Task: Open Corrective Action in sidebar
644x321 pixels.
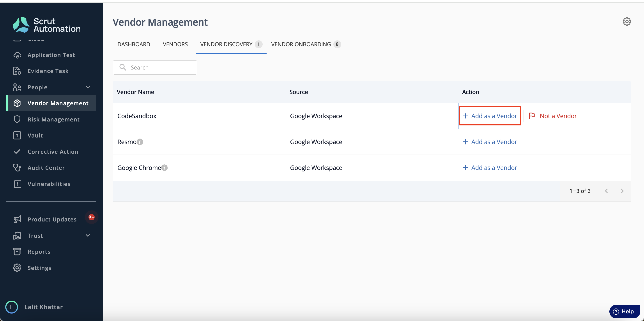Action: coord(51,152)
